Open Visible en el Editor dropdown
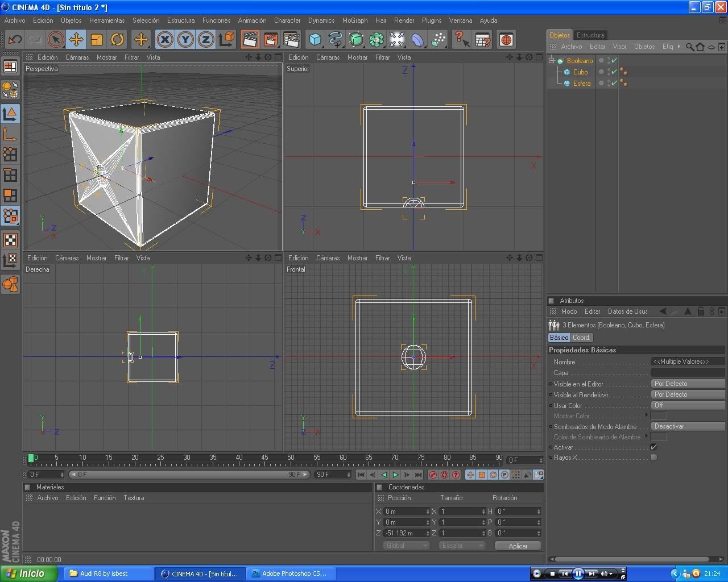Image resolution: width=728 pixels, height=582 pixels. coord(688,384)
